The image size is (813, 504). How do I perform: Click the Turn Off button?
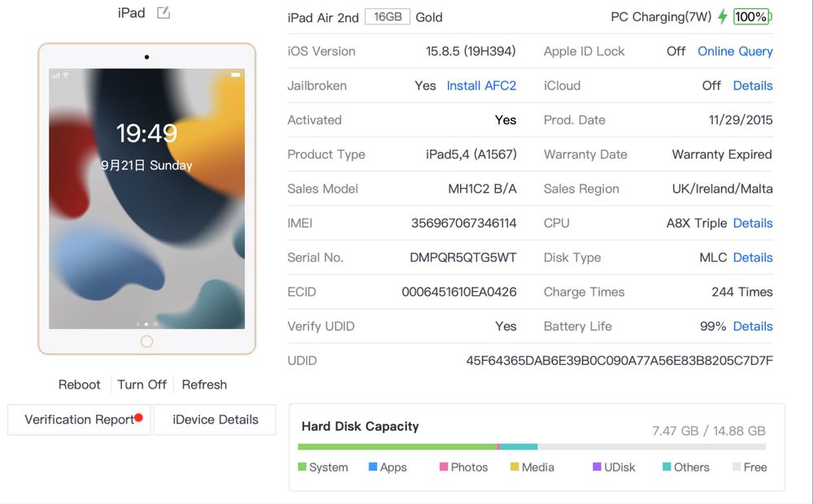click(141, 385)
